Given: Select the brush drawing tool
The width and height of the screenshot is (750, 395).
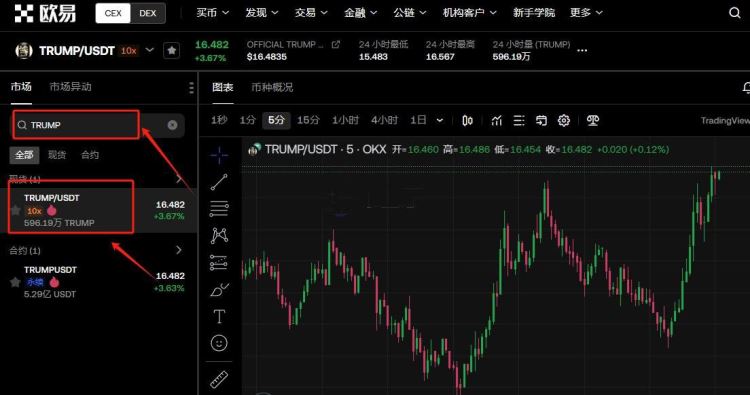Looking at the screenshot, I should point(219,290).
